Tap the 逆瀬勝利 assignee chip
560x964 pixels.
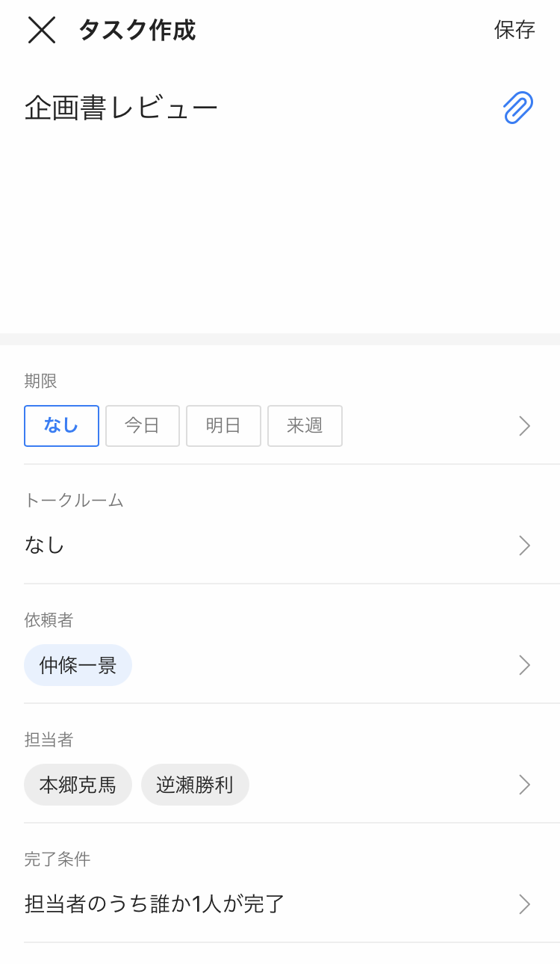(x=195, y=785)
